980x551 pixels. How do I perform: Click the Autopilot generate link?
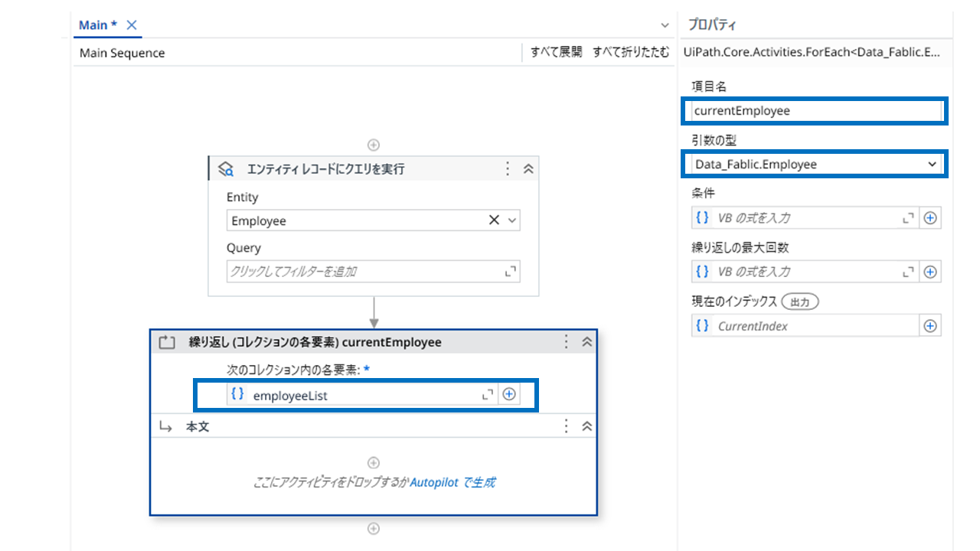coord(452,483)
